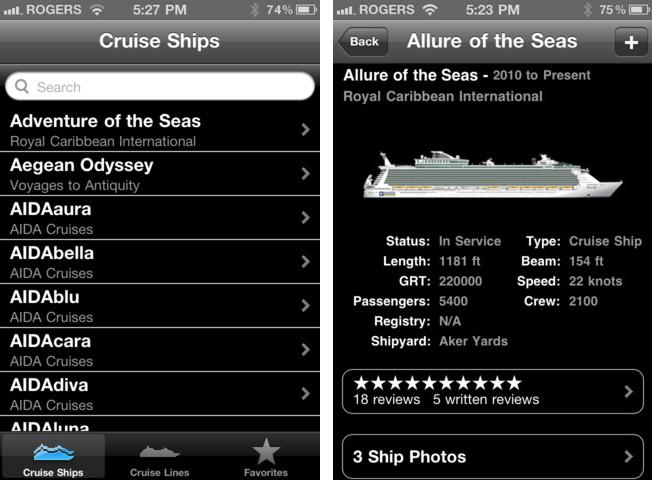Tap the Ship Photos chevron arrow
The height and width of the screenshot is (480, 652).
pos(629,457)
